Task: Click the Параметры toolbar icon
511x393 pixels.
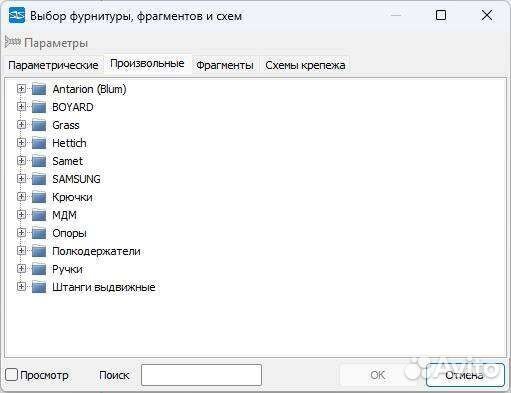Action: pyautogui.click(x=13, y=42)
